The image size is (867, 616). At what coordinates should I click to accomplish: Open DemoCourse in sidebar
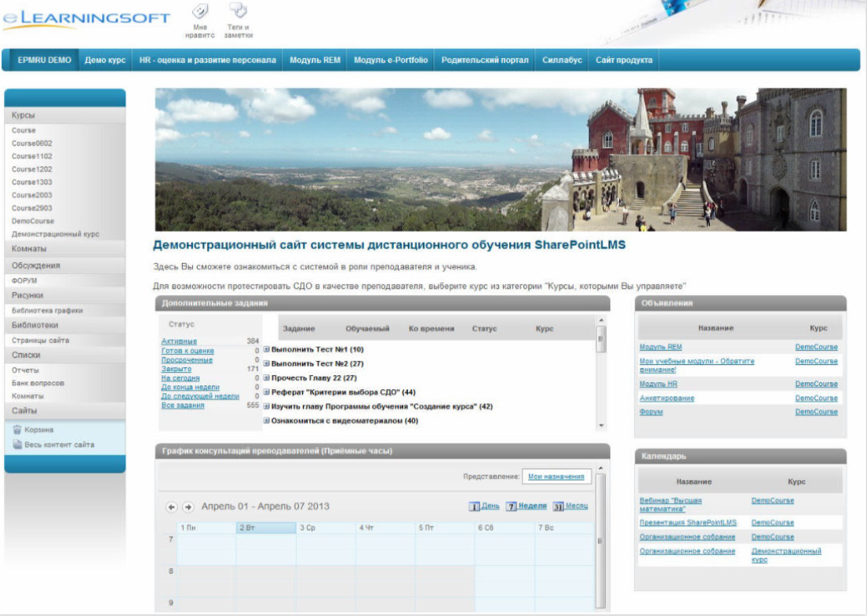click(33, 221)
